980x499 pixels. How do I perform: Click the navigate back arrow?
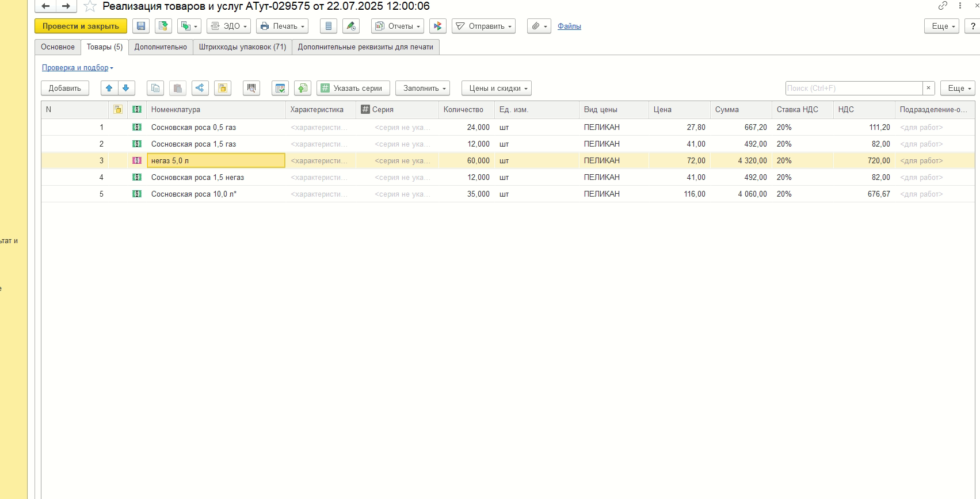click(x=45, y=6)
